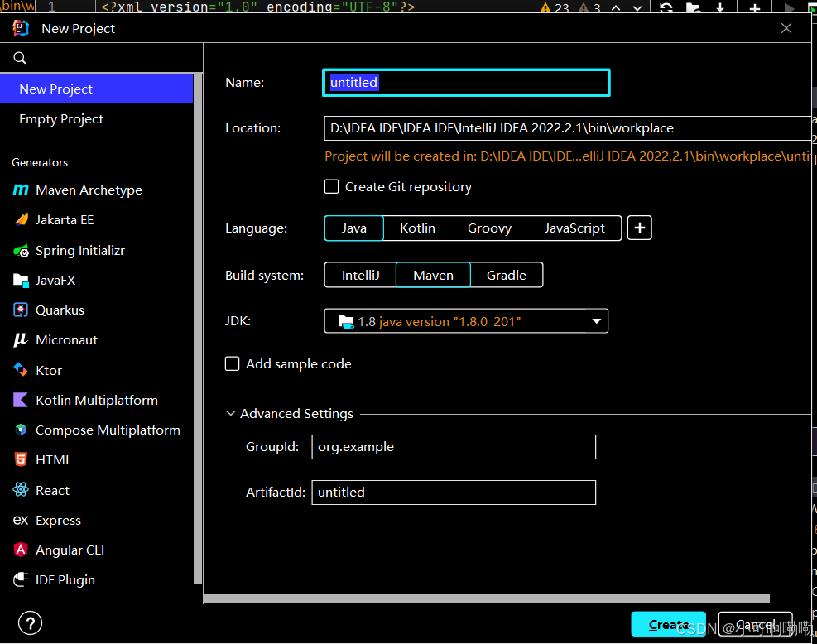Viewport: 817px width, 644px height.
Task: Select Groovy as the language
Action: (x=489, y=228)
